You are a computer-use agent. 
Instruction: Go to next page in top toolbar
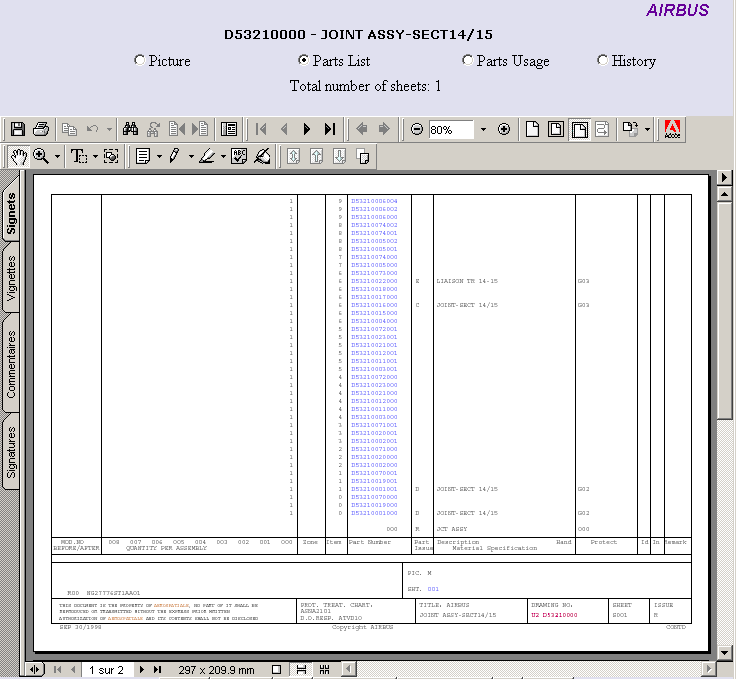point(307,129)
